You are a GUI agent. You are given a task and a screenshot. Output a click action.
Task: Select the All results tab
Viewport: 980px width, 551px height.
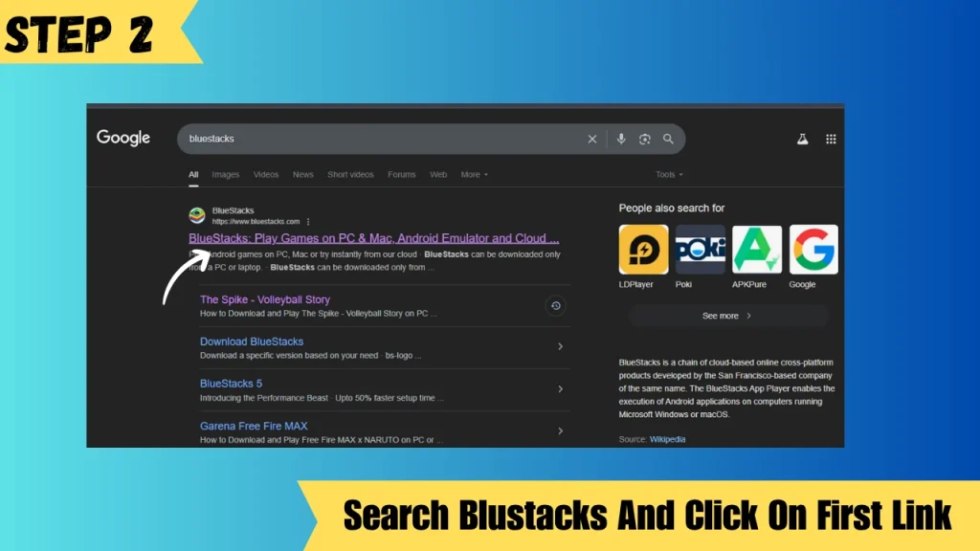(193, 175)
